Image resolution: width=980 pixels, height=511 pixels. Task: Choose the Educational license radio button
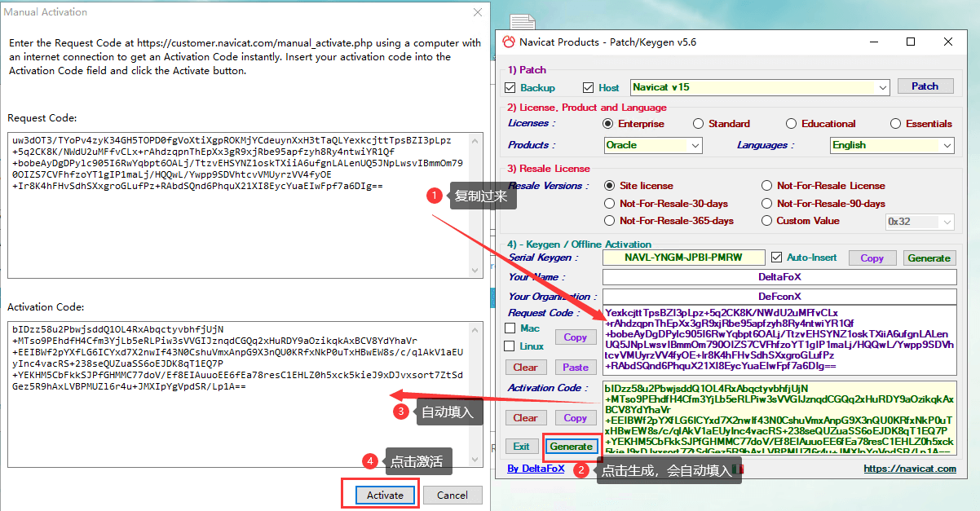pos(791,124)
